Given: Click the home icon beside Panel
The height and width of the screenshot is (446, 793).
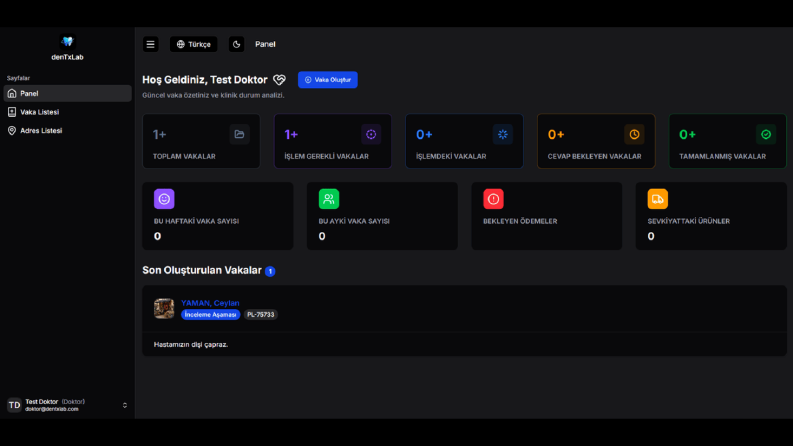Looking at the screenshot, I should click(12, 94).
